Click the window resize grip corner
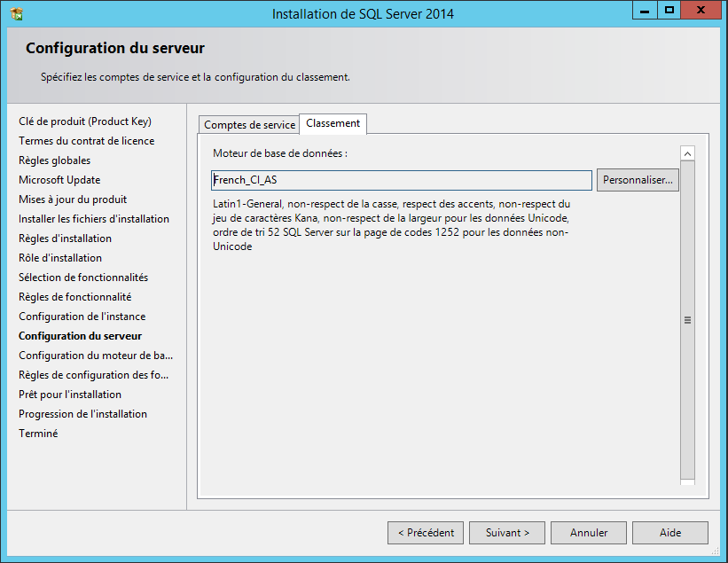This screenshot has width=728, height=563. tap(715, 550)
